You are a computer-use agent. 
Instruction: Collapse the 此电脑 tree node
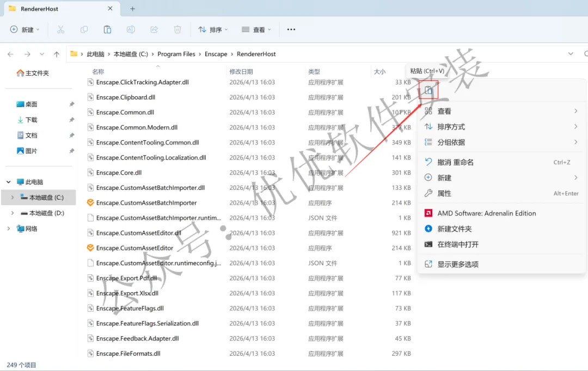point(9,182)
